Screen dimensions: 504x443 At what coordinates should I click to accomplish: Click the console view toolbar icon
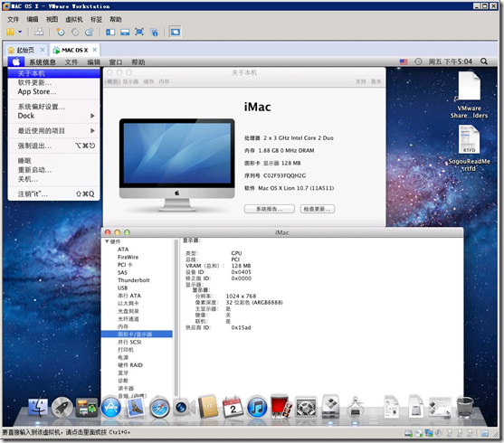tap(176, 32)
